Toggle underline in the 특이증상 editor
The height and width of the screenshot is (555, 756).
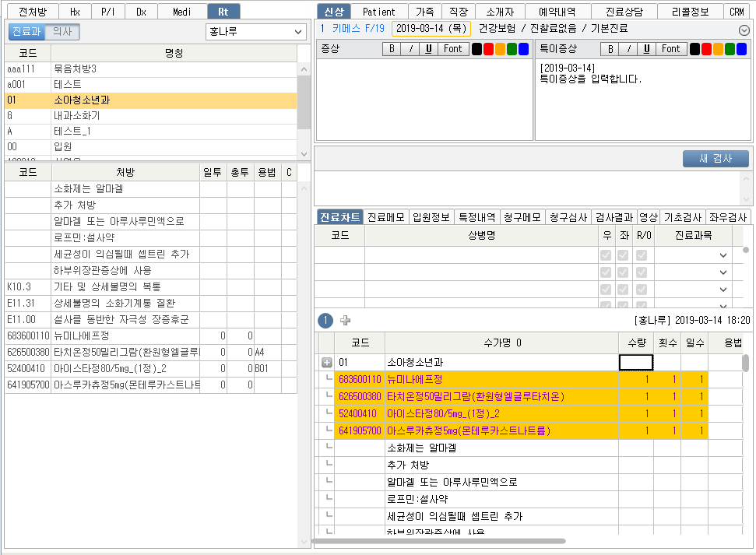(x=647, y=49)
